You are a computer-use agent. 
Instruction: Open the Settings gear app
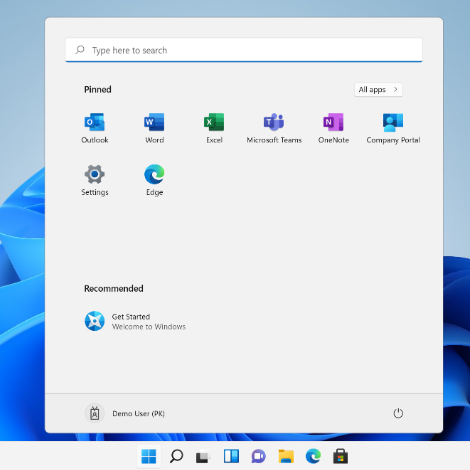(95, 180)
